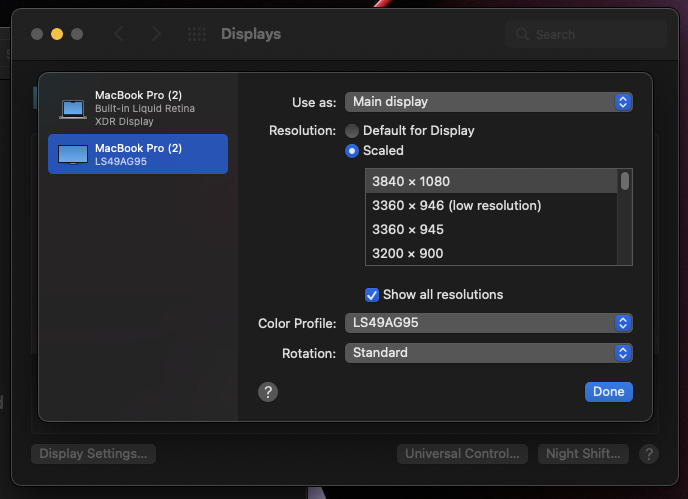Viewport: 688px width, 499px height.
Task: Open the Rotation dropdown
Action: coord(488,353)
